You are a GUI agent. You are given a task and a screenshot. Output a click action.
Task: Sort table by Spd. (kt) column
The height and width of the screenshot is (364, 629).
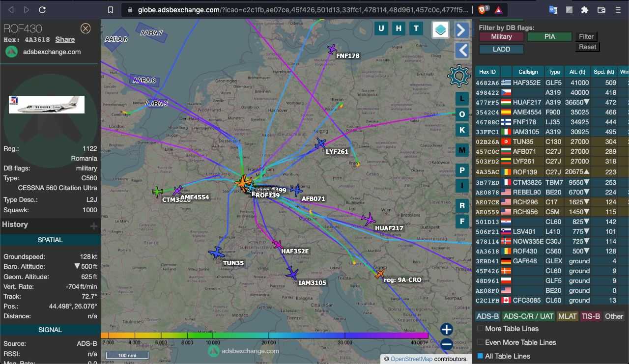(604, 72)
